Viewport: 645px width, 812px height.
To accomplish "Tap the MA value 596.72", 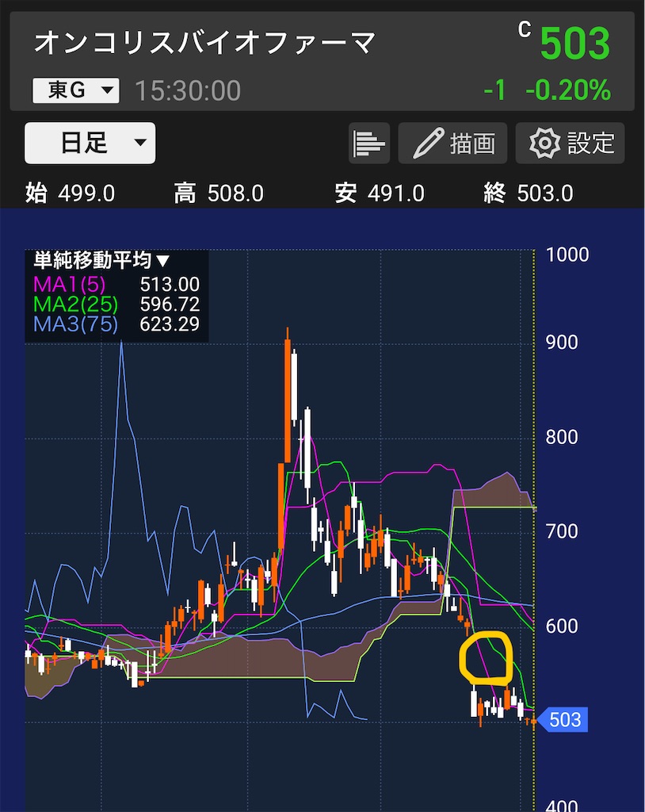I will point(170,304).
